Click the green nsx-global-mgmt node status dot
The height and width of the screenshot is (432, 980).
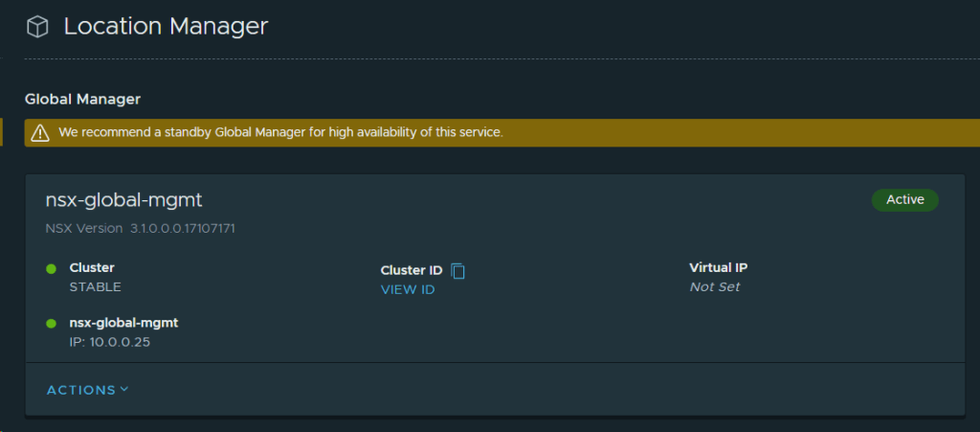click(52, 324)
